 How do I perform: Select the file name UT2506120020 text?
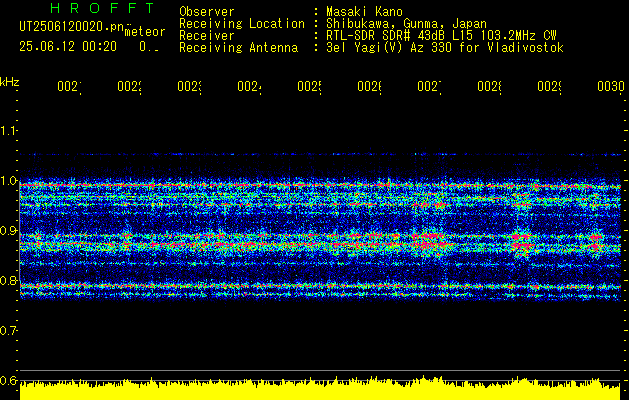[x=72, y=27]
